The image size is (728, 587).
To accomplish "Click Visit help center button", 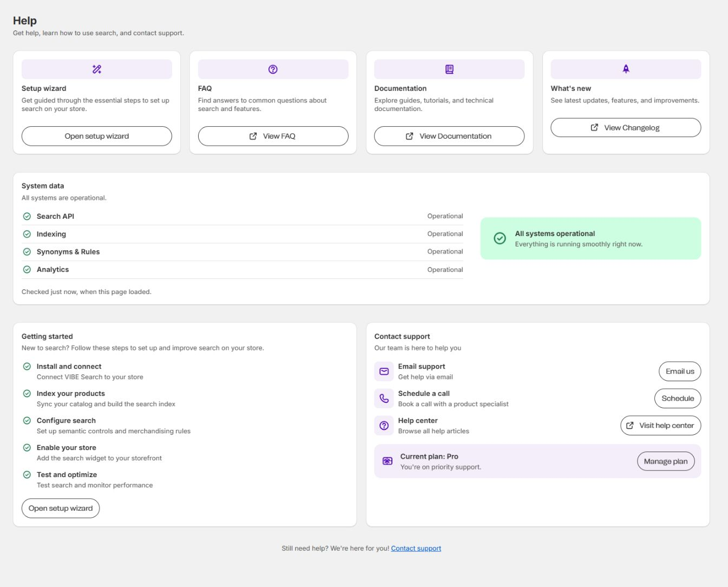I will [x=661, y=426].
